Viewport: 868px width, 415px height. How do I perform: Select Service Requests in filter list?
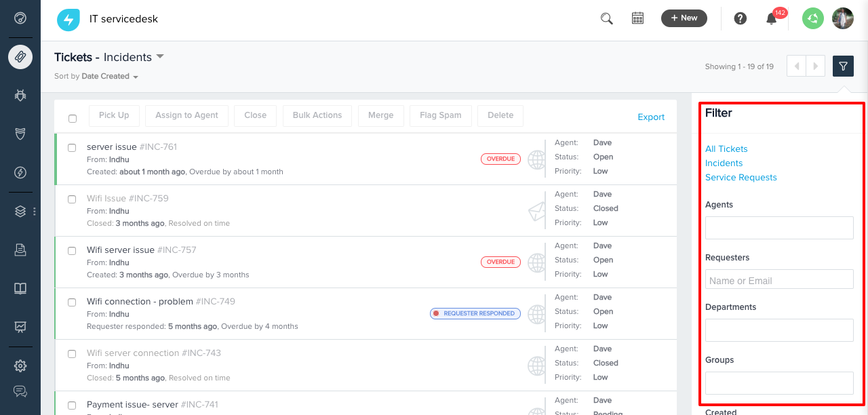pyautogui.click(x=741, y=178)
